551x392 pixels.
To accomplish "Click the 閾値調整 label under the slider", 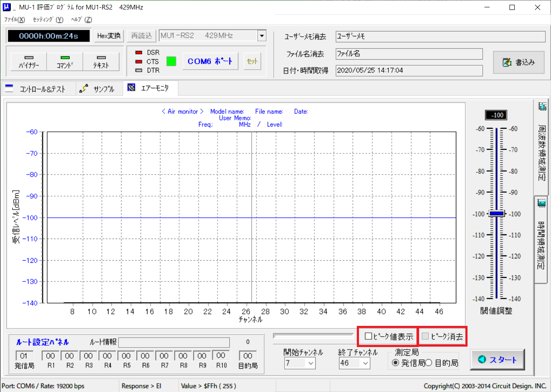I will click(x=497, y=311).
